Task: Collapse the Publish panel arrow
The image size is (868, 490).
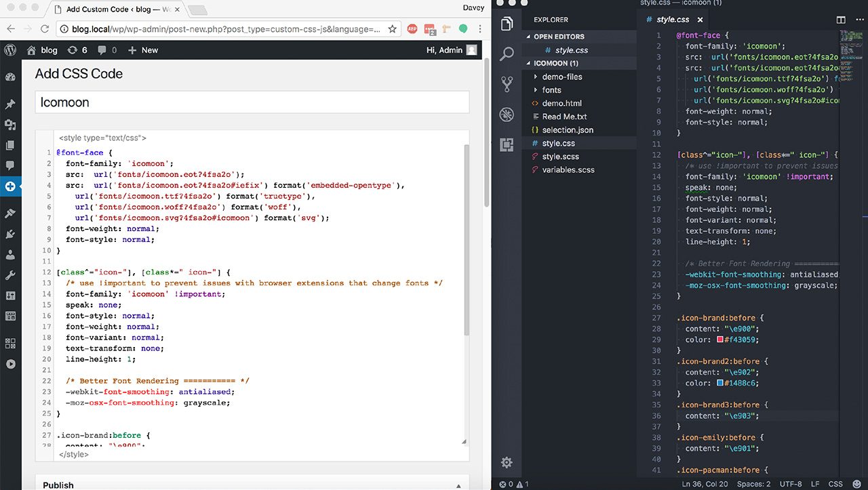Action: [459, 485]
